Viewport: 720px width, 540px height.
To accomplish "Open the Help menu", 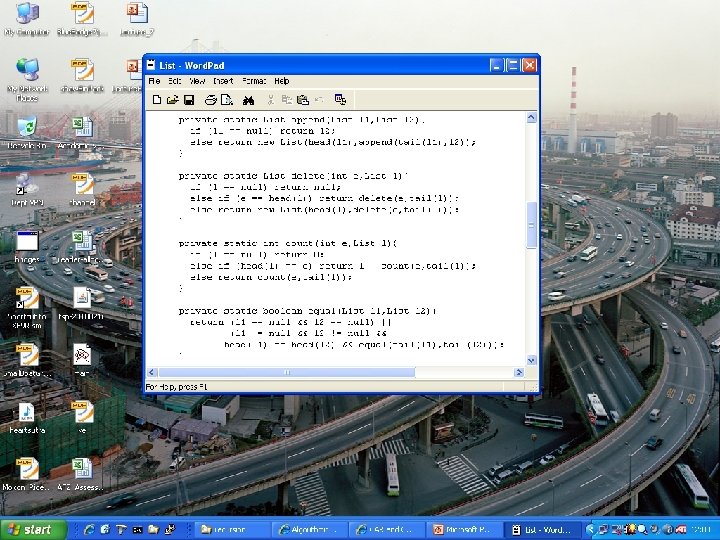I will [281, 81].
